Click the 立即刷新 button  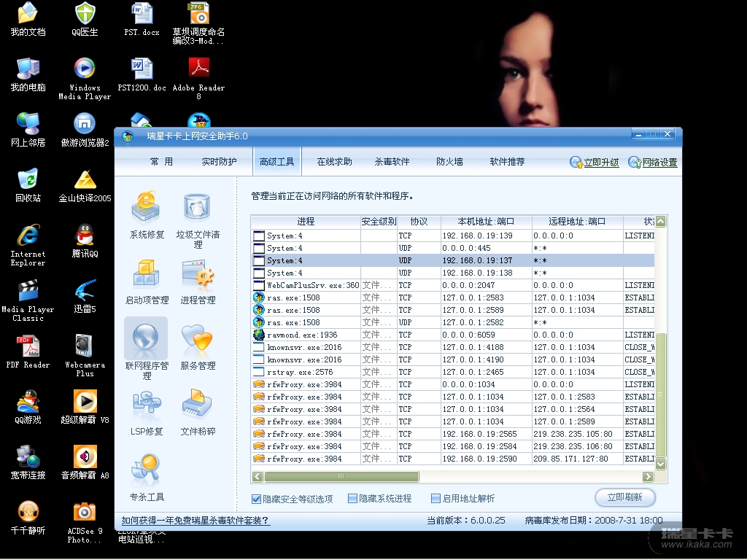[625, 497]
